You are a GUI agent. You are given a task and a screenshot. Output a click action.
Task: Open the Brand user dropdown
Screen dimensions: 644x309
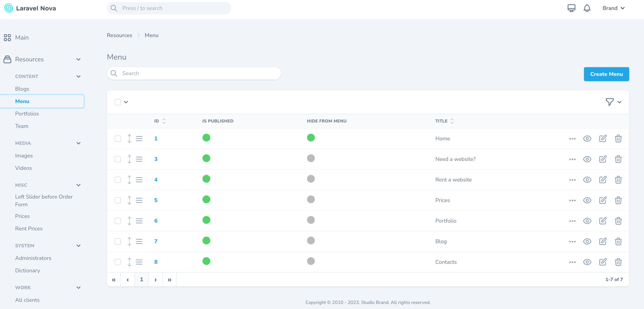point(613,8)
